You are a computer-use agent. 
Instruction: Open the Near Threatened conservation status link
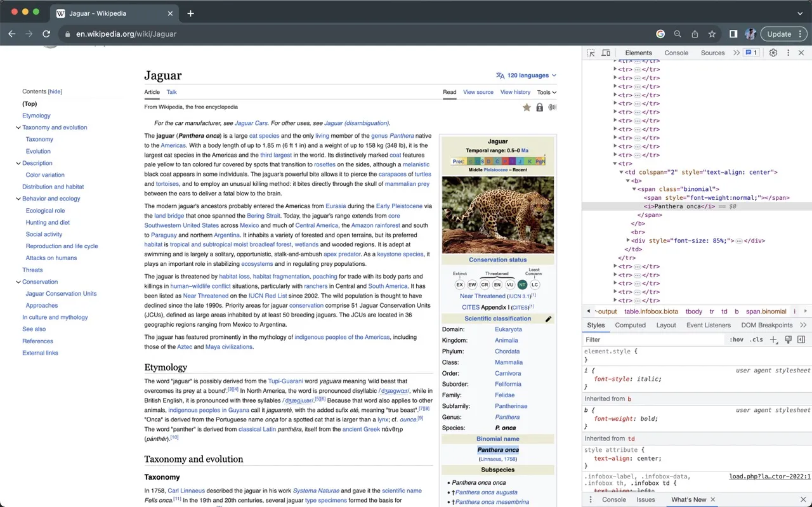tap(482, 296)
